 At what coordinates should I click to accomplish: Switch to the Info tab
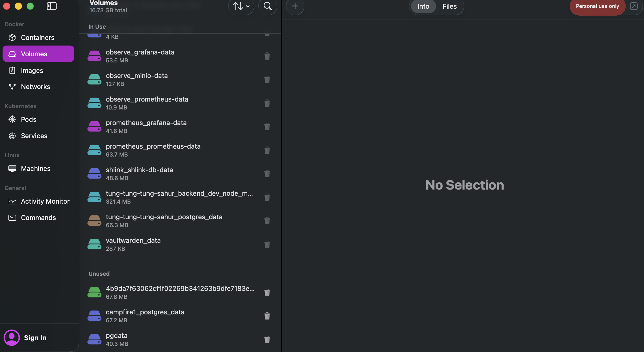coord(423,6)
